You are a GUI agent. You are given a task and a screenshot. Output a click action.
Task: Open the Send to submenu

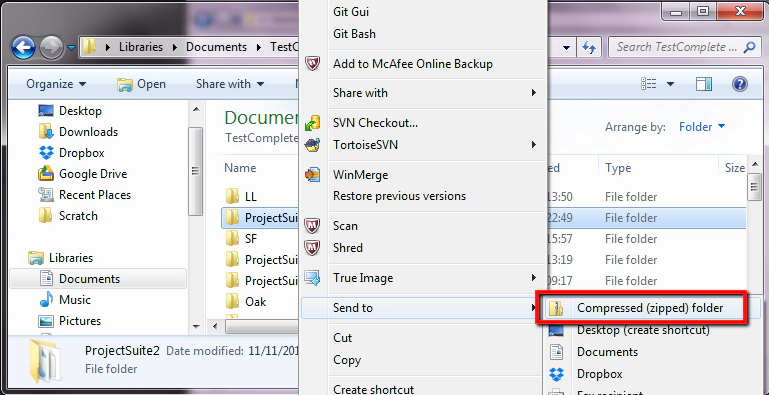point(423,308)
